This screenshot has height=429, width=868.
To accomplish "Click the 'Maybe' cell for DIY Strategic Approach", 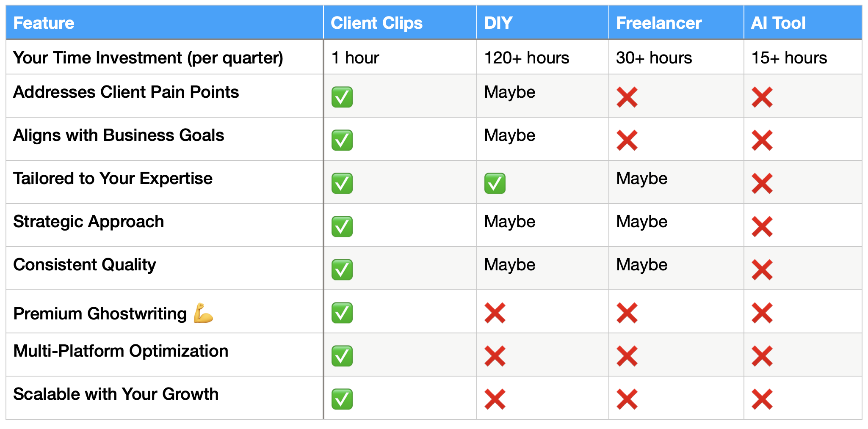I will click(543, 225).
